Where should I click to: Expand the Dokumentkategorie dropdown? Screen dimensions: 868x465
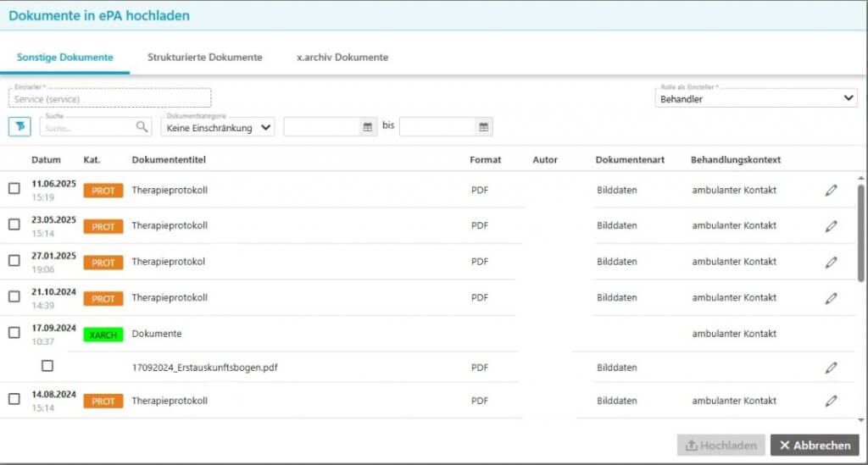pyautogui.click(x=218, y=128)
